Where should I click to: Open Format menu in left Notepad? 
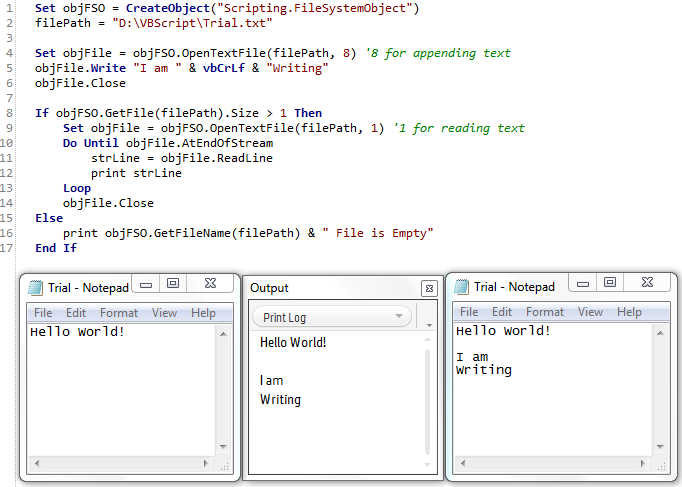pyautogui.click(x=119, y=313)
